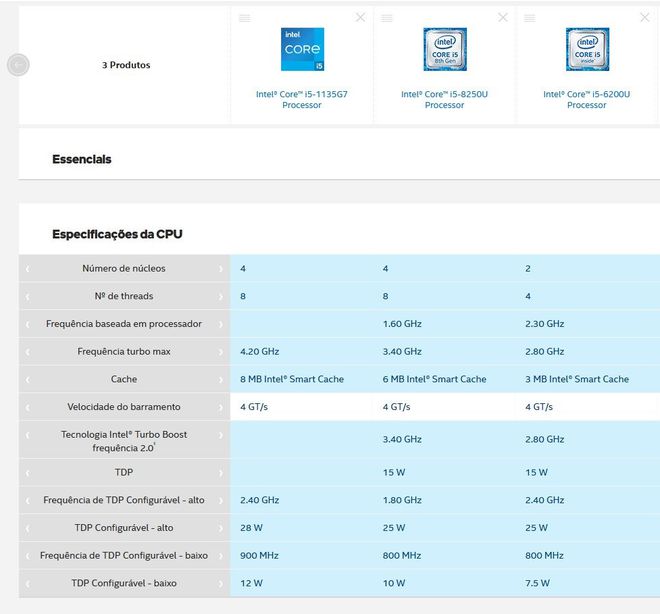Click the 8 MB Intel Smart Cache cell
Screen dimensions: 660x614
[292, 379]
